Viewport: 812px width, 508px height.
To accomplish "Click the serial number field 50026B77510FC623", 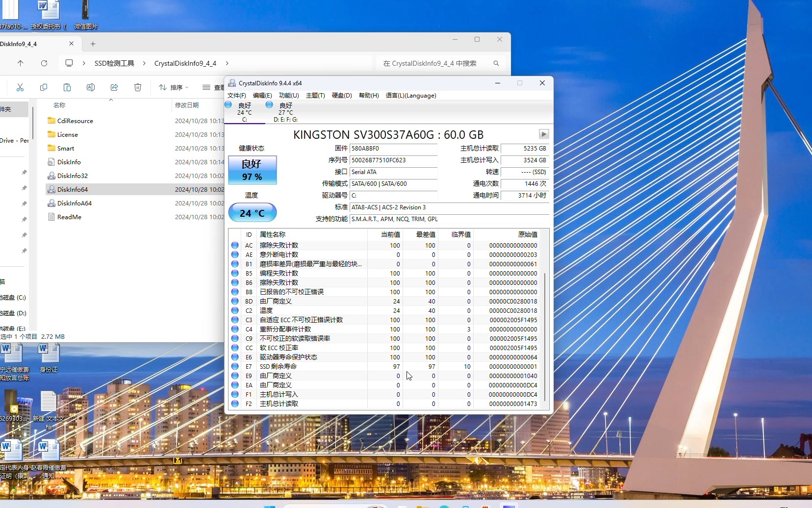I will point(394,160).
